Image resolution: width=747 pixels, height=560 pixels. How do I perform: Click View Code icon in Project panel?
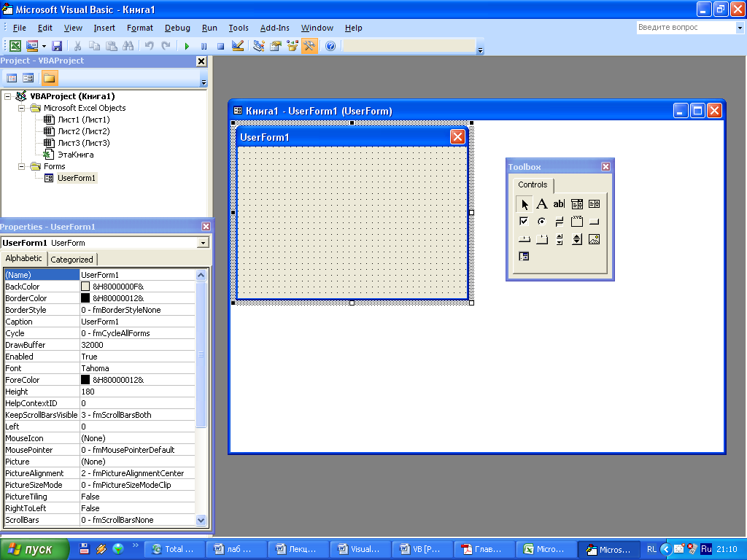click(x=12, y=77)
